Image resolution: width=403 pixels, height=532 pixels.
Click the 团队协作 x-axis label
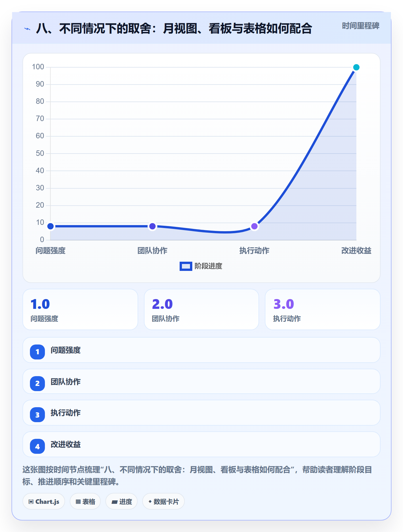click(152, 251)
